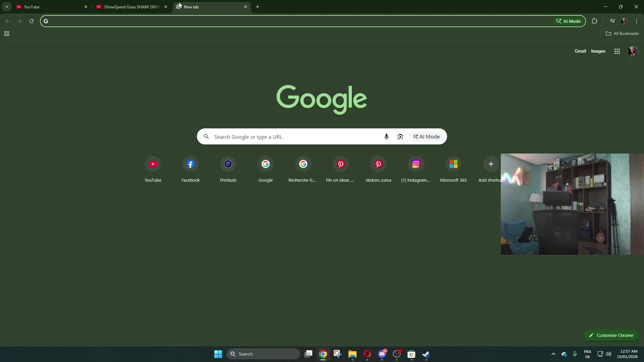Open Snipping Tool from the taskbar
The image size is (644, 362).
click(x=337, y=354)
